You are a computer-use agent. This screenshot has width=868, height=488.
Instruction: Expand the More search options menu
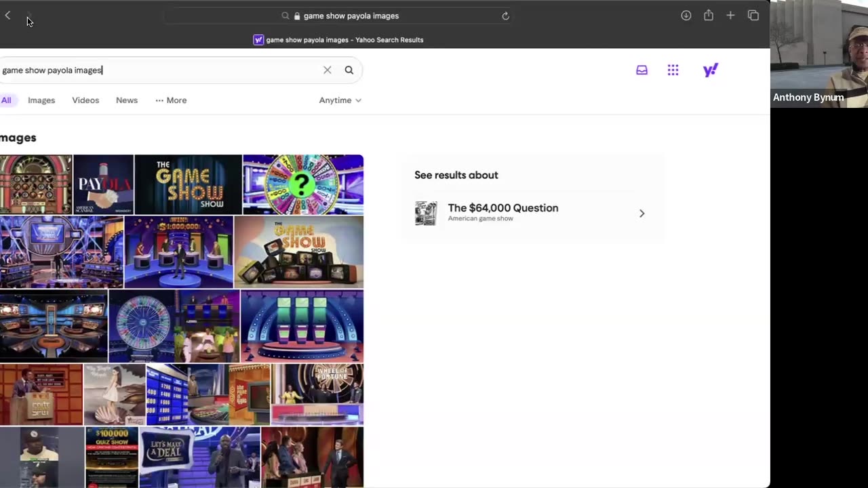click(x=171, y=100)
